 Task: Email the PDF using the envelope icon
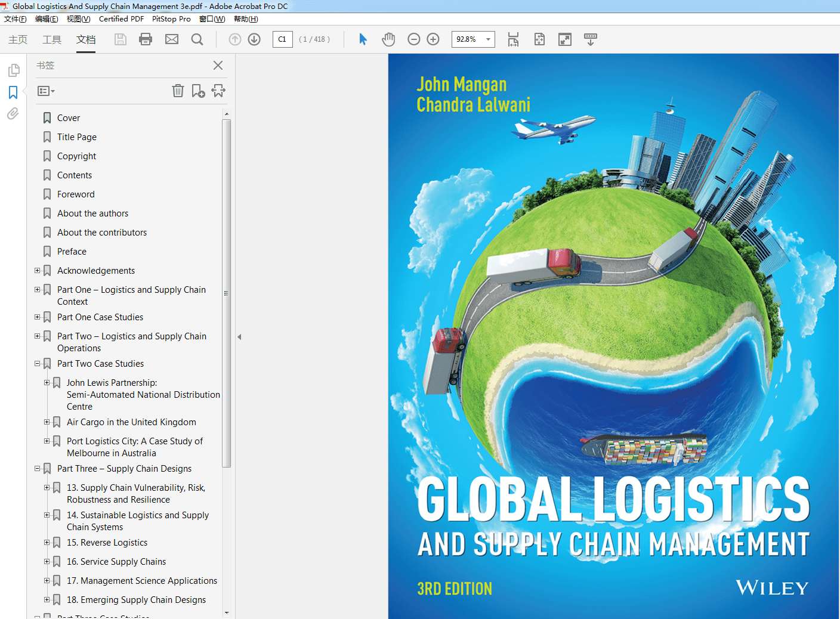[172, 39]
